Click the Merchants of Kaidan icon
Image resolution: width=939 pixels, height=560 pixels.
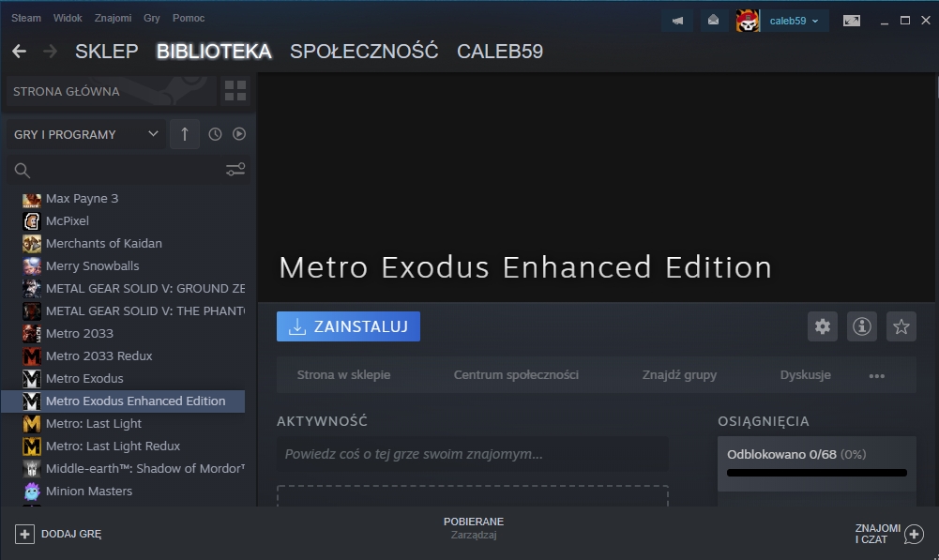point(32,244)
